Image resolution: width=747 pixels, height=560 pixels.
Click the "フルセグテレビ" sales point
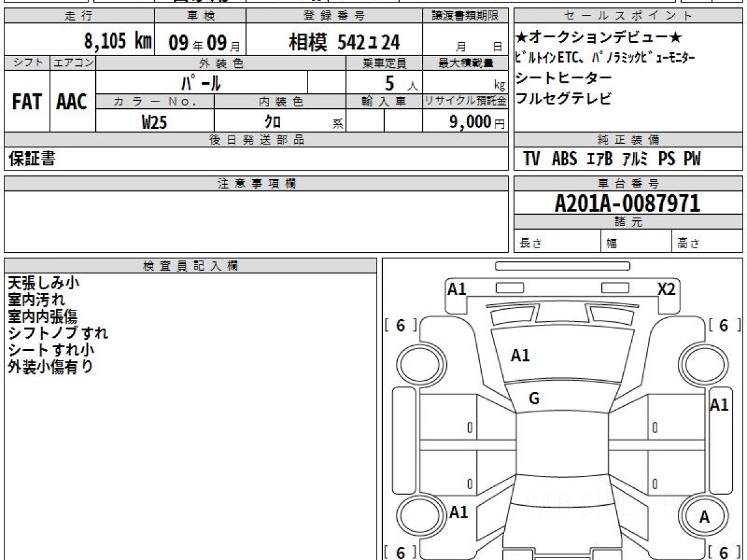563,98
